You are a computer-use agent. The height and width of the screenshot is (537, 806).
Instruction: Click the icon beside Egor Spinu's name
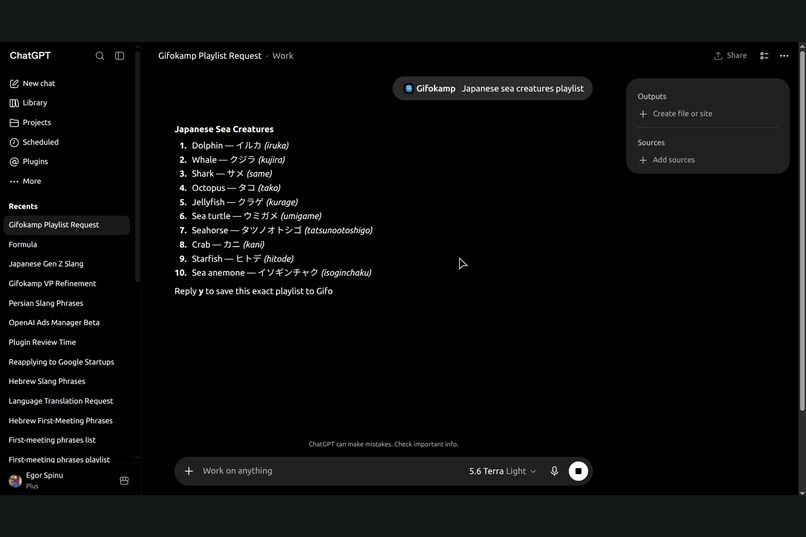coord(124,480)
